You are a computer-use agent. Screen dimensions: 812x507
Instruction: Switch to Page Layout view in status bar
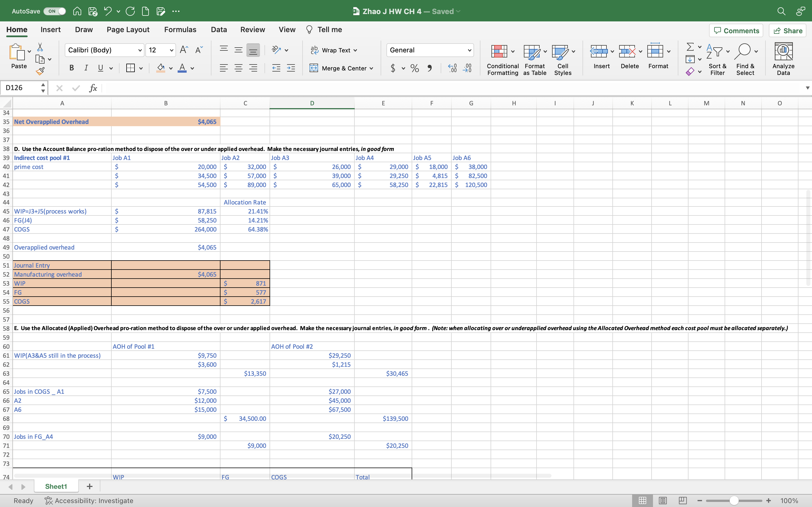click(x=662, y=500)
